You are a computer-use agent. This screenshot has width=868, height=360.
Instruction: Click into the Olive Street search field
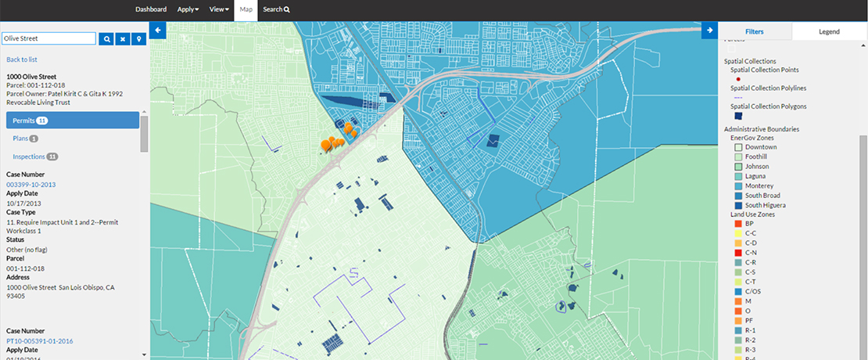pos(48,38)
